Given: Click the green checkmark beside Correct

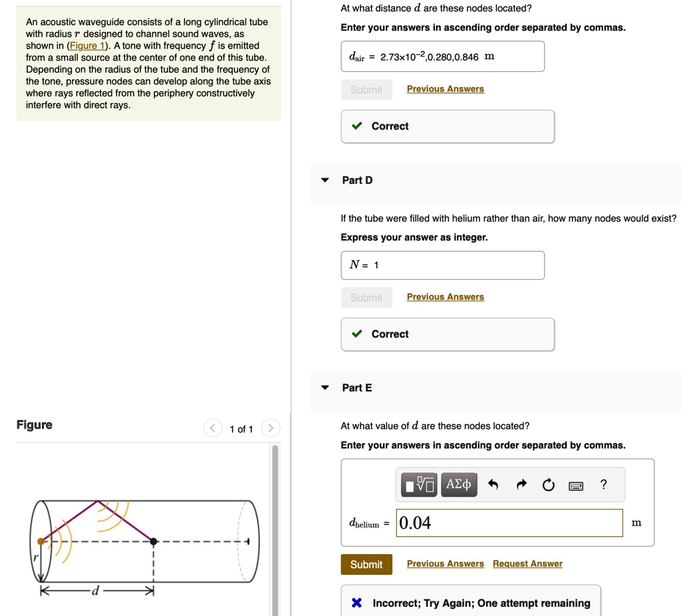Looking at the screenshot, I should pos(356,334).
